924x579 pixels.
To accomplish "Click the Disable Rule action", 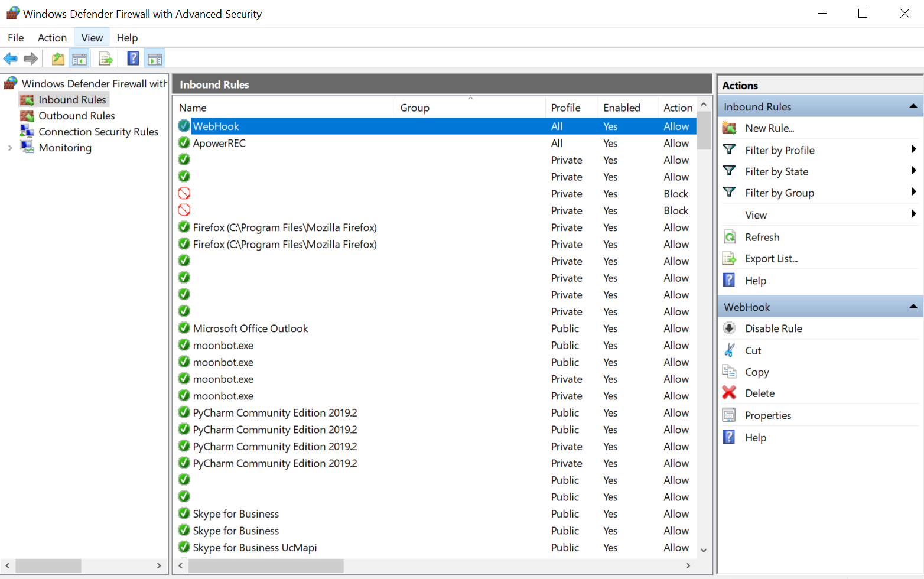I will (773, 328).
